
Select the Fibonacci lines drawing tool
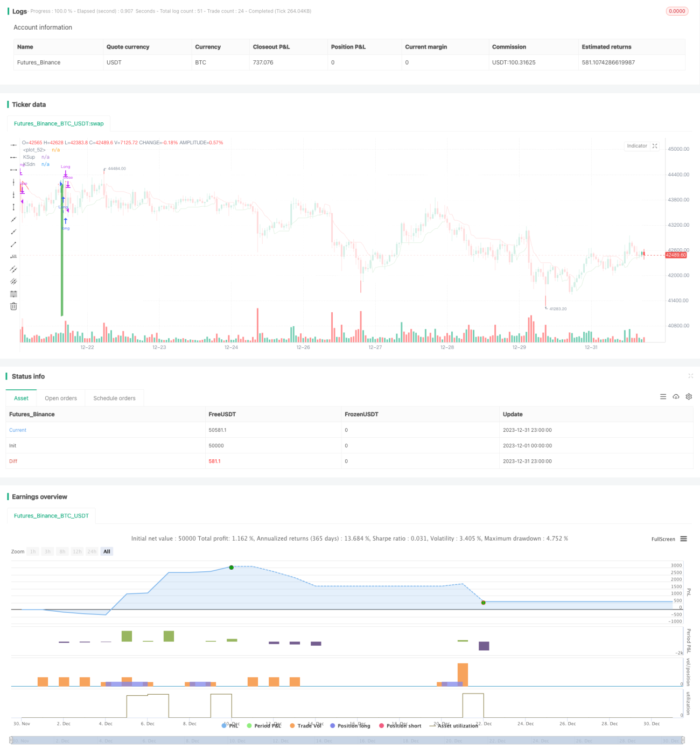(x=13, y=294)
